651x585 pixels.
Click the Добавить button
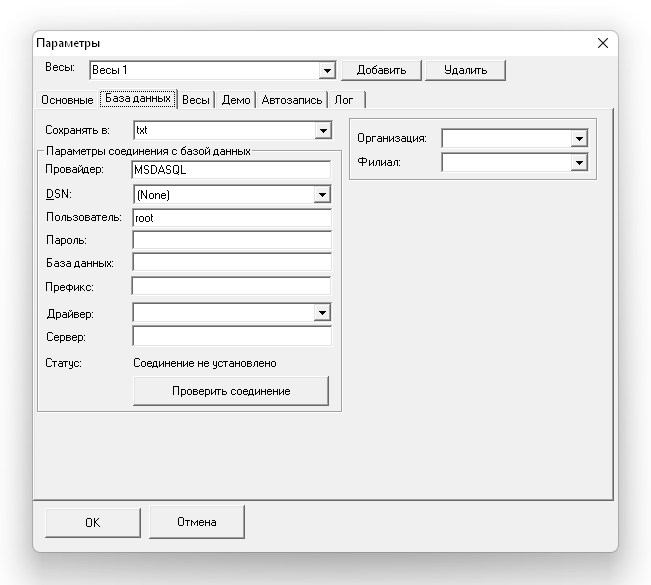(381, 70)
